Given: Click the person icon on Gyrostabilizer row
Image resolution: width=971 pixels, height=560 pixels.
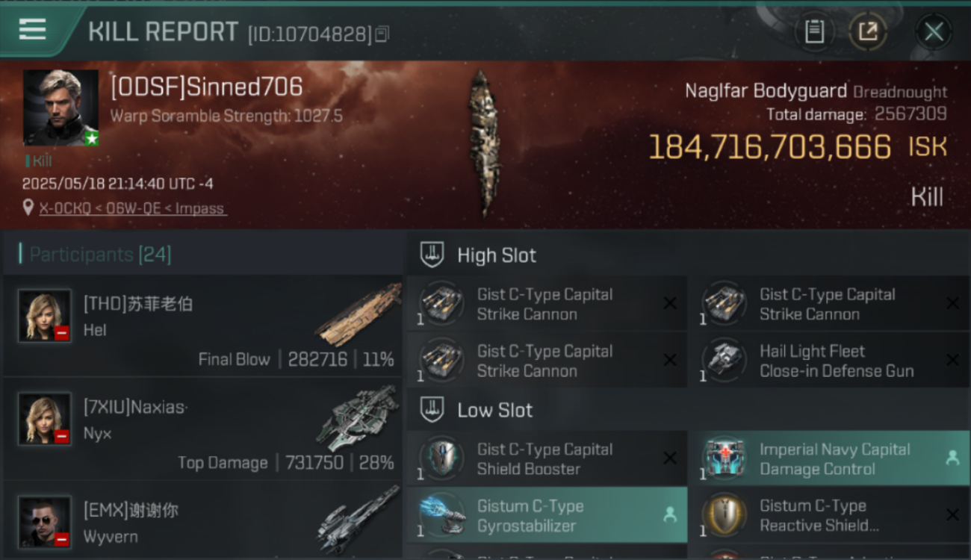Looking at the screenshot, I should click(x=669, y=514).
